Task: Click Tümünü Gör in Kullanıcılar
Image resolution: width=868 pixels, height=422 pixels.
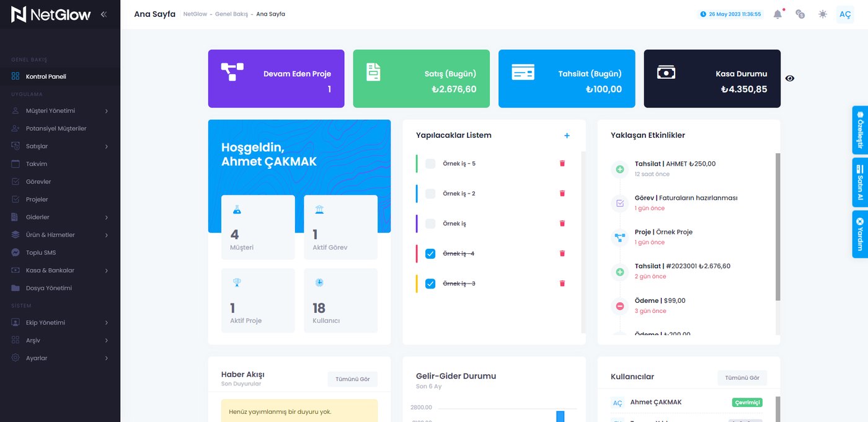Action: [742, 378]
